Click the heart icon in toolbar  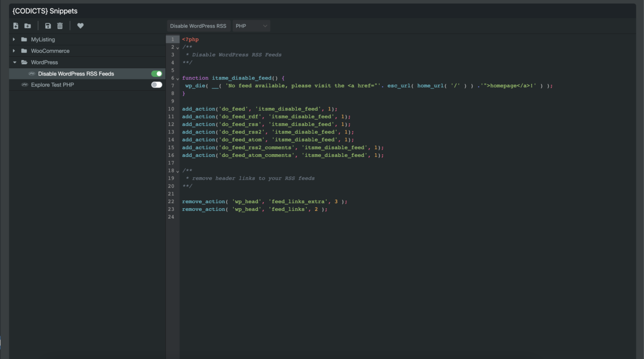[80, 26]
